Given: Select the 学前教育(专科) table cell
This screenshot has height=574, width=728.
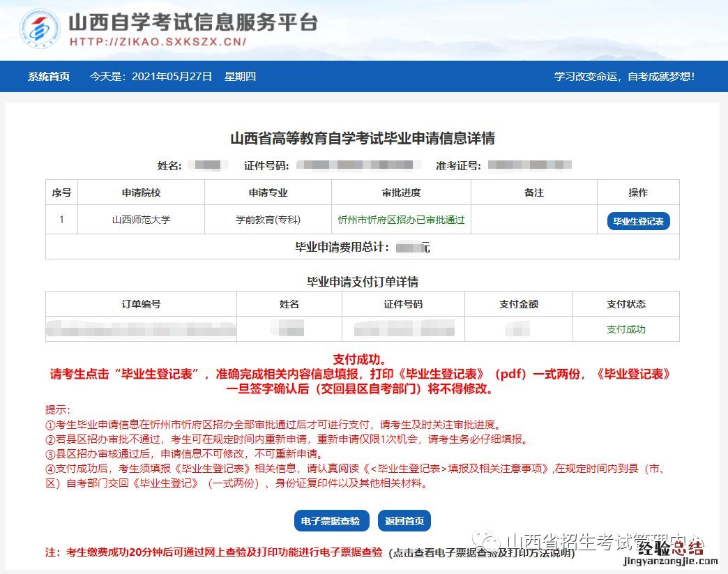Looking at the screenshot, I should pos(268,220).
